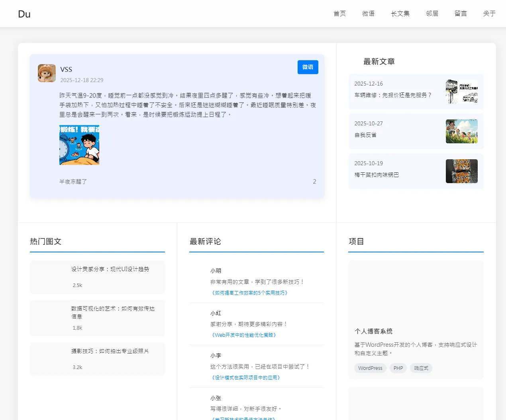Image resolution: width=506 pixels, height=420 pixels.
Task: Open 《如何提高工作效率的5个实用技巧》 from 小明's comment
Action: [249, 293]
